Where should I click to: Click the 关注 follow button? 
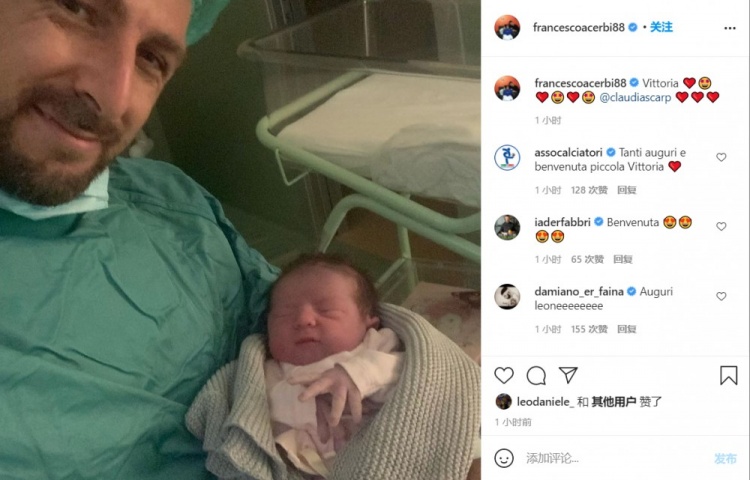pos(661,27)
